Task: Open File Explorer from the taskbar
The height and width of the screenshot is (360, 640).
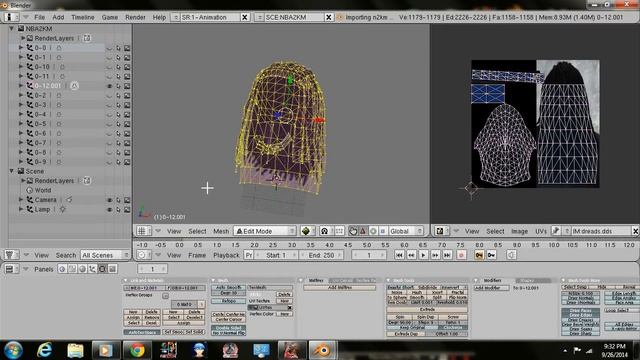Action: pos(75,350)
